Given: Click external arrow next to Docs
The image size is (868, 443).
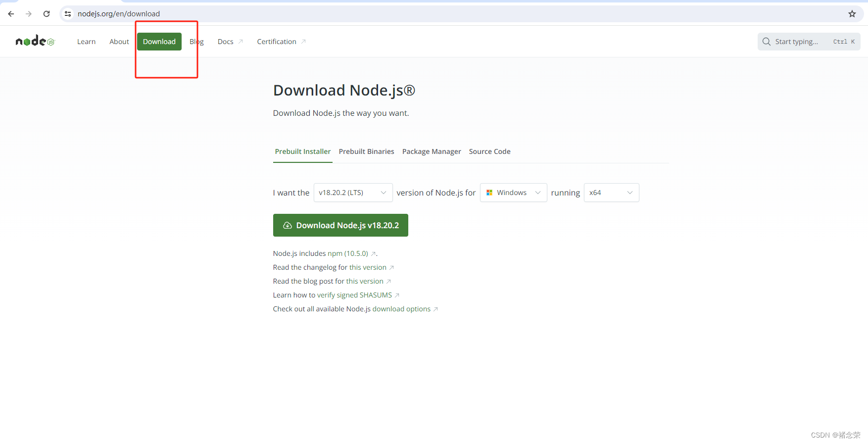Looking at the screenshot, I should [241, 42].
